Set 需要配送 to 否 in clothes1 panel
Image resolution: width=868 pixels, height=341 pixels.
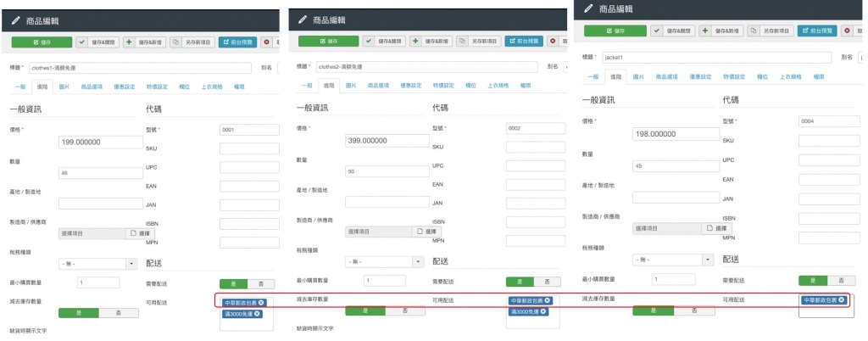(x=260, y=283)
